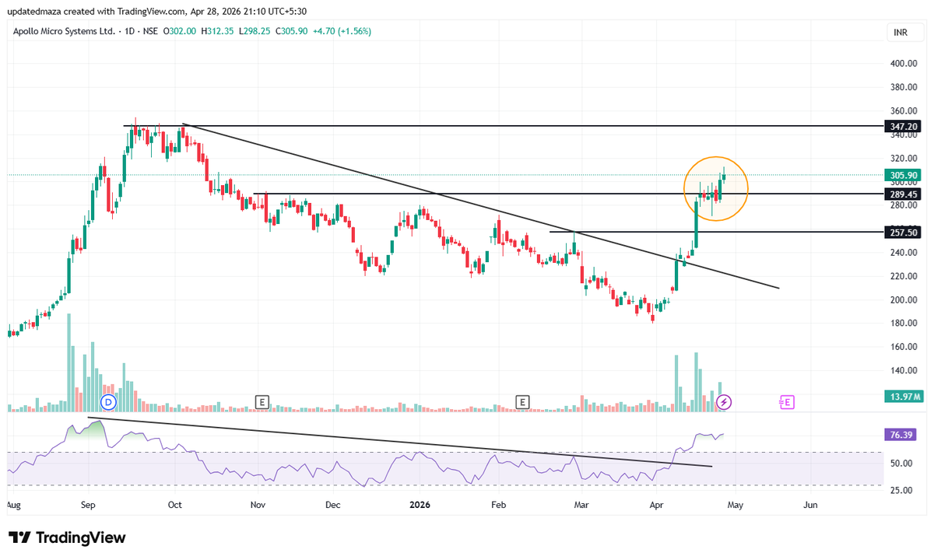The image size is (934, 560).
Task: Click the 200.00 price axis label
Action: coord(903,299)
